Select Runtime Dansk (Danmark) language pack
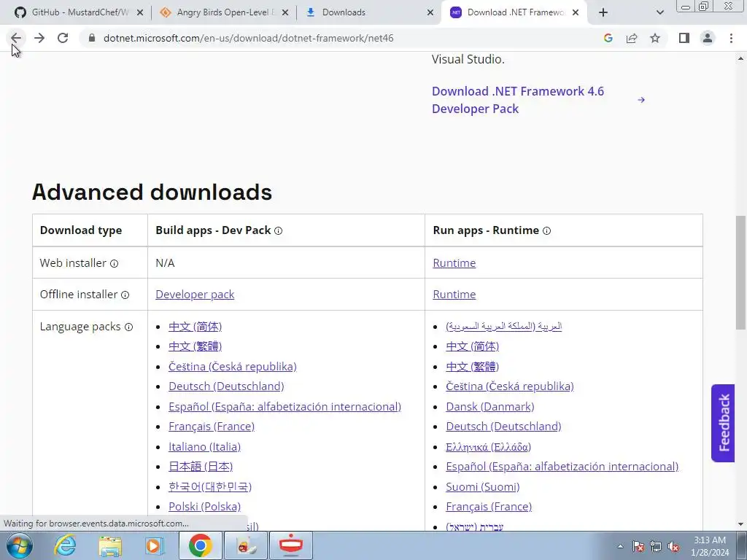 (x=490, y=406)
